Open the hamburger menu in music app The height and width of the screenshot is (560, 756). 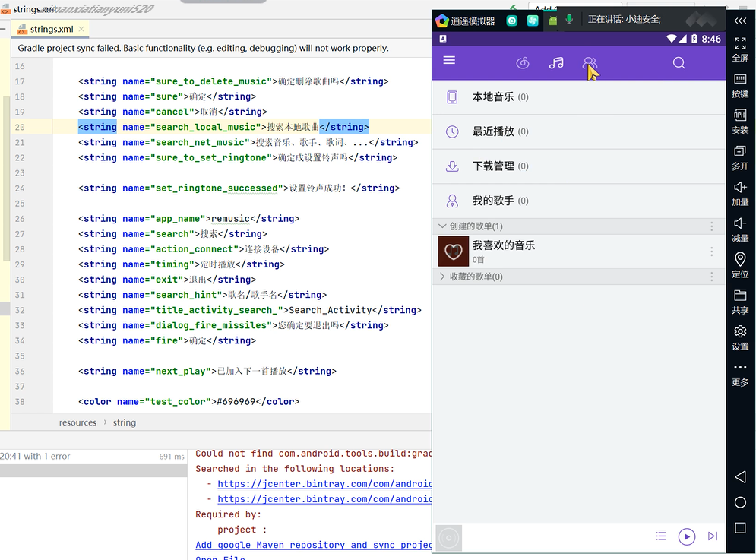click(449, 60)
